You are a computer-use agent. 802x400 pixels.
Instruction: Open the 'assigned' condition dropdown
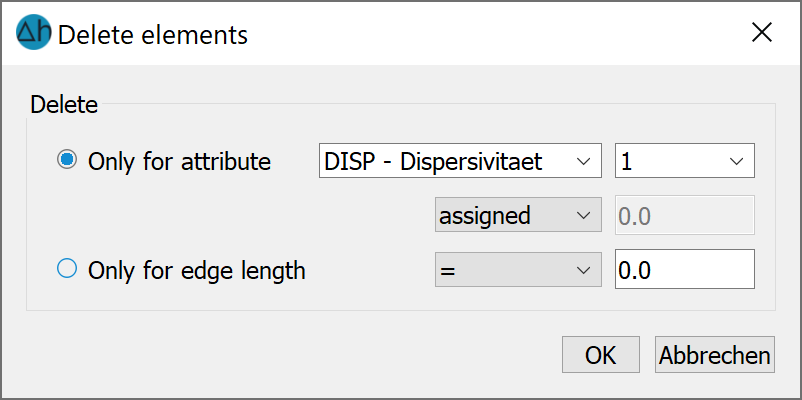click(x=518, y=215)
